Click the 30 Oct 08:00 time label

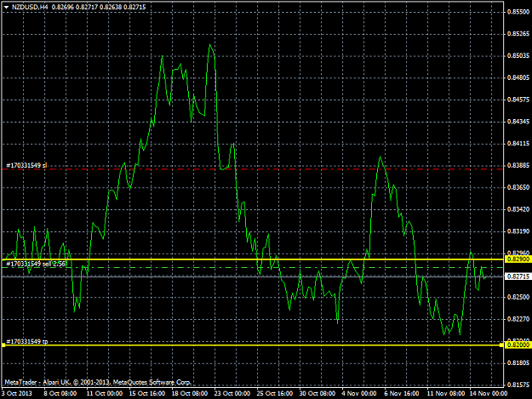click(317, 393)
